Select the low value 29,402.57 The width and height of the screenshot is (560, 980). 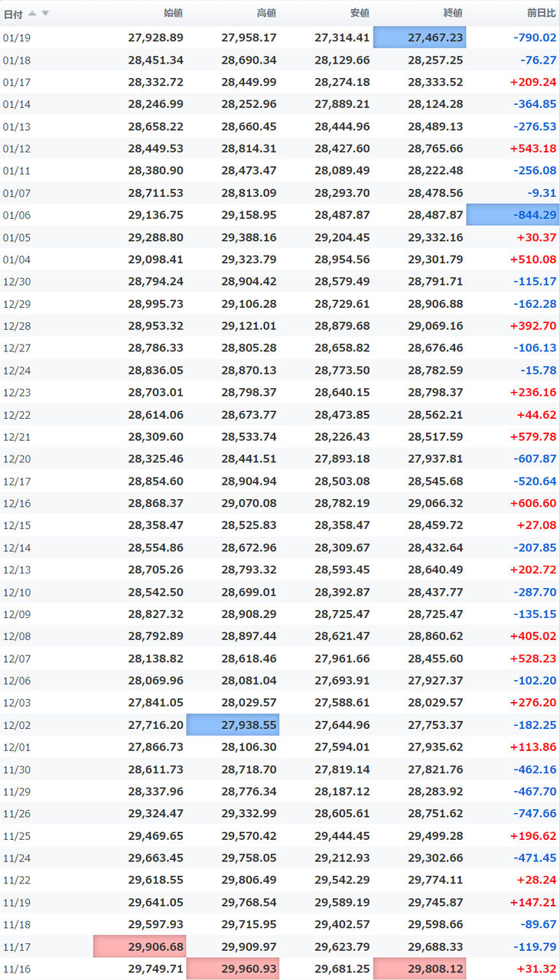tap(342, 925)
